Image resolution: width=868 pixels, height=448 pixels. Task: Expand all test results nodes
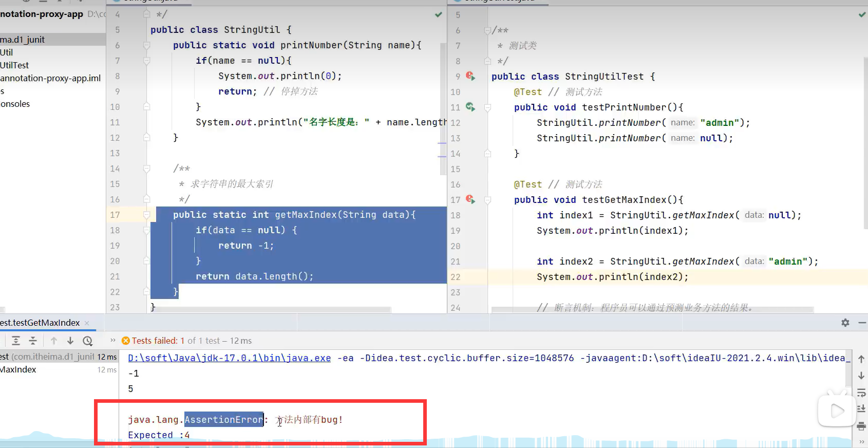[x=16, y=341]
